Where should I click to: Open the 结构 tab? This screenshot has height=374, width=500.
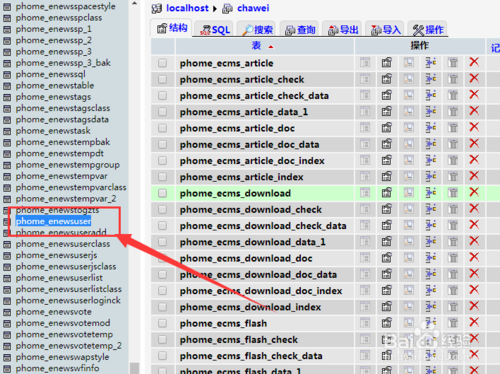[x=172, y=28]
